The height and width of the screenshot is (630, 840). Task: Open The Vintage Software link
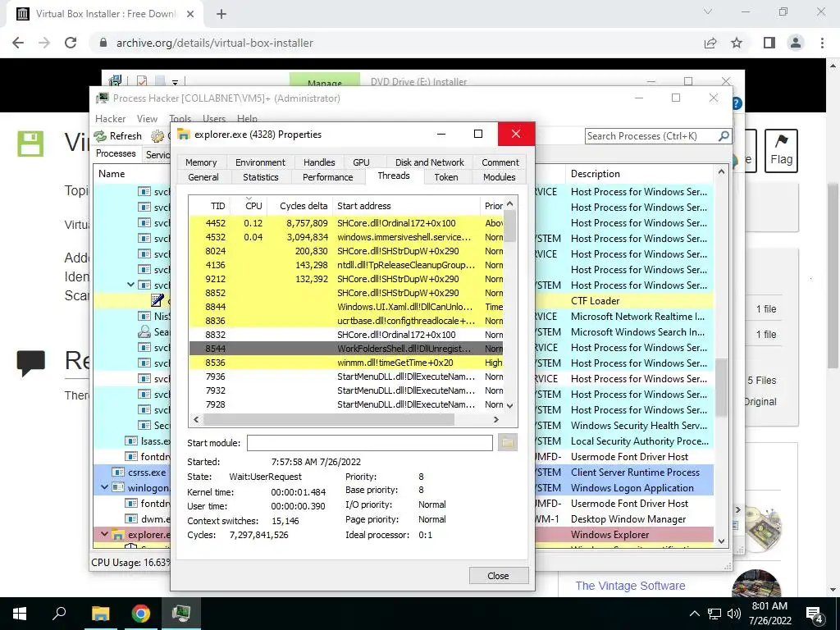tap(630, 586)
